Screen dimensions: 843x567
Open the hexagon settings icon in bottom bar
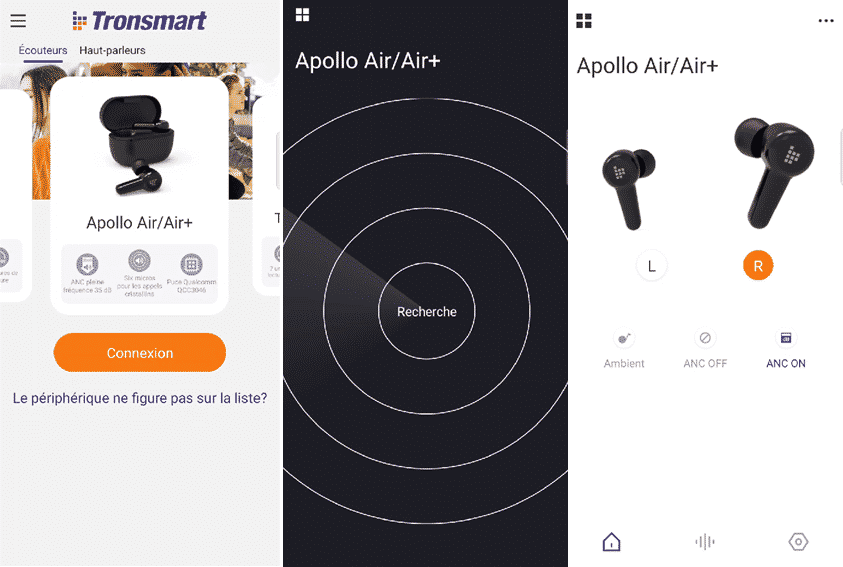pyautogui.click(x=798, y=542)
